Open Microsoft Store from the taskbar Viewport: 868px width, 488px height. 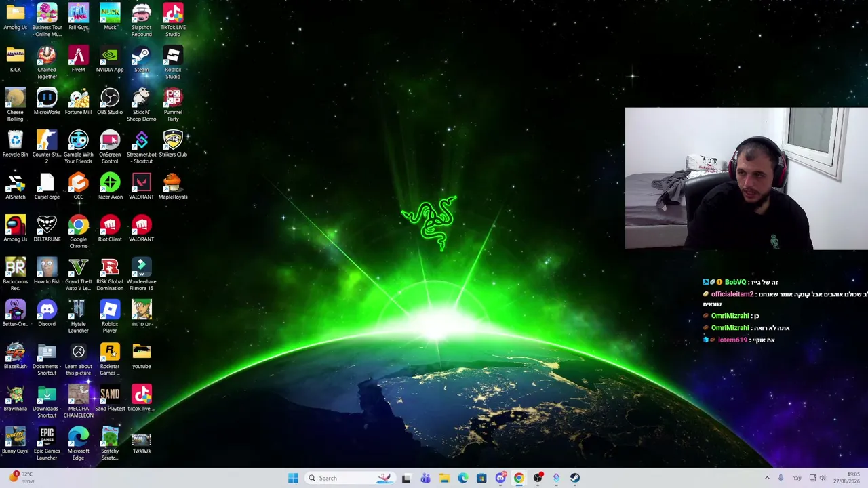click(x=481, y=478)
